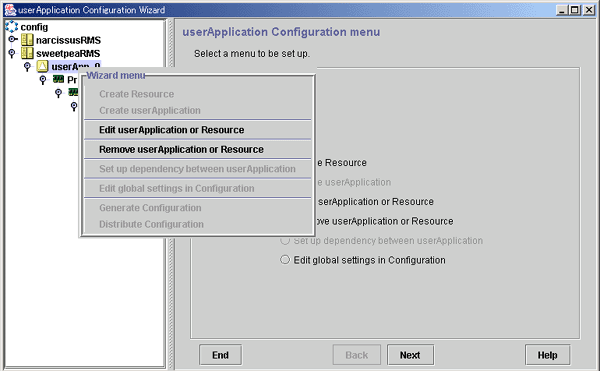The image size is (600, 371).
Task: Click the config root tree icon
Action: point(11,27)
